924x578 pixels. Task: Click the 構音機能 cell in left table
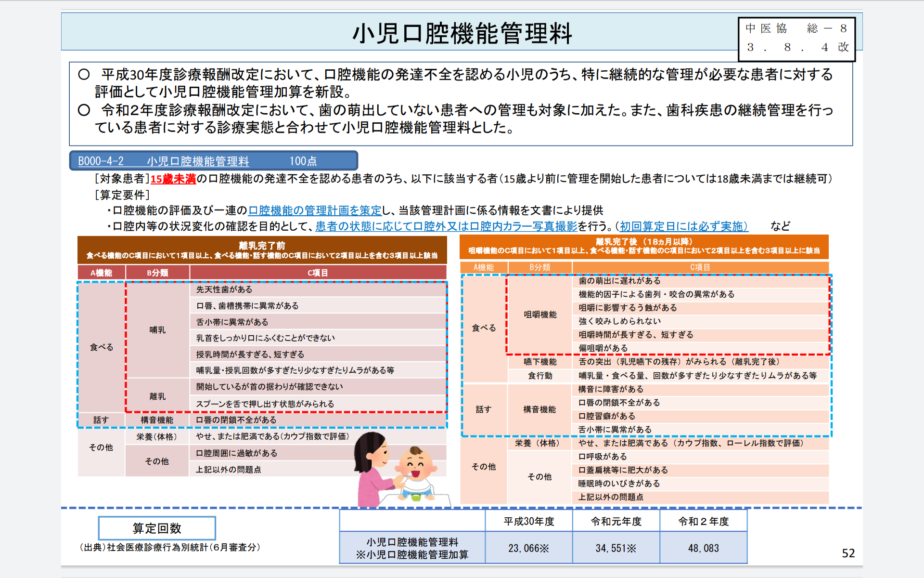[156, 420]
